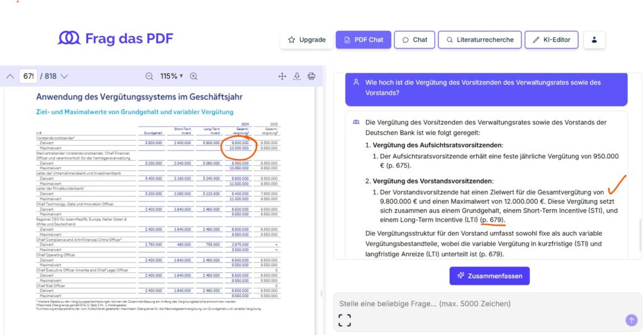Image resolution: width=644 pixels, height=335 pixels.
Task: Click the user avatar icon in question
Action: (x=356, y=82)
